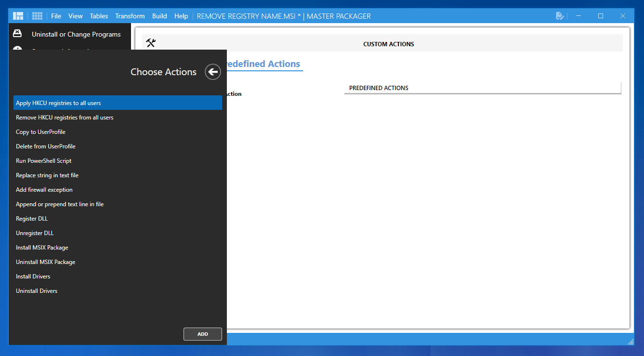The image size is (644, 356).
Task: Select Apply HKCU registries to all users
Action: click(x=118, y=103)
